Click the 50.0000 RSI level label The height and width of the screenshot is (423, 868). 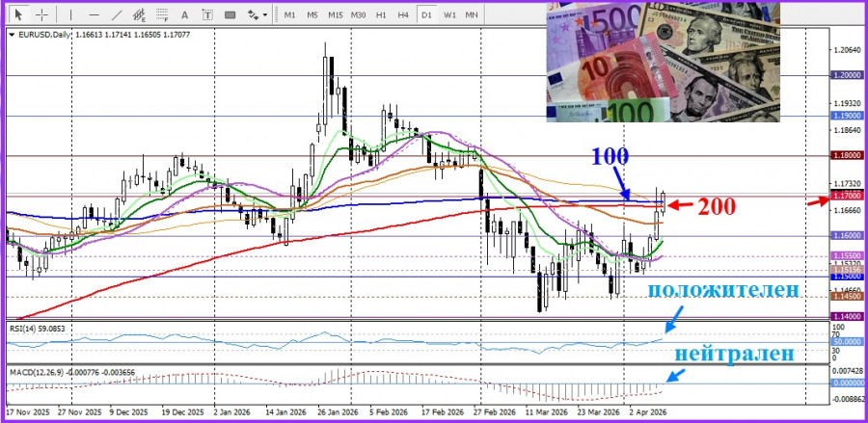point(846,342)
